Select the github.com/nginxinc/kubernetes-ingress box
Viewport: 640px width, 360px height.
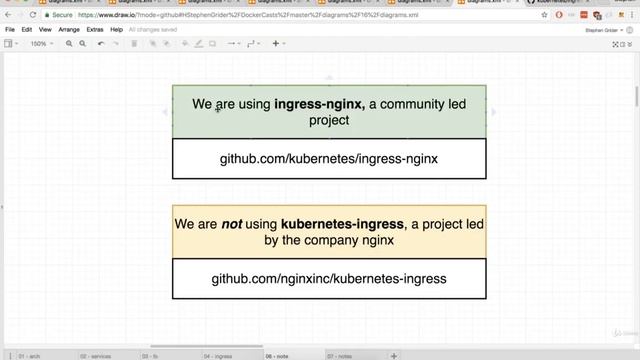pyautogui.click(x=329, y=278)
